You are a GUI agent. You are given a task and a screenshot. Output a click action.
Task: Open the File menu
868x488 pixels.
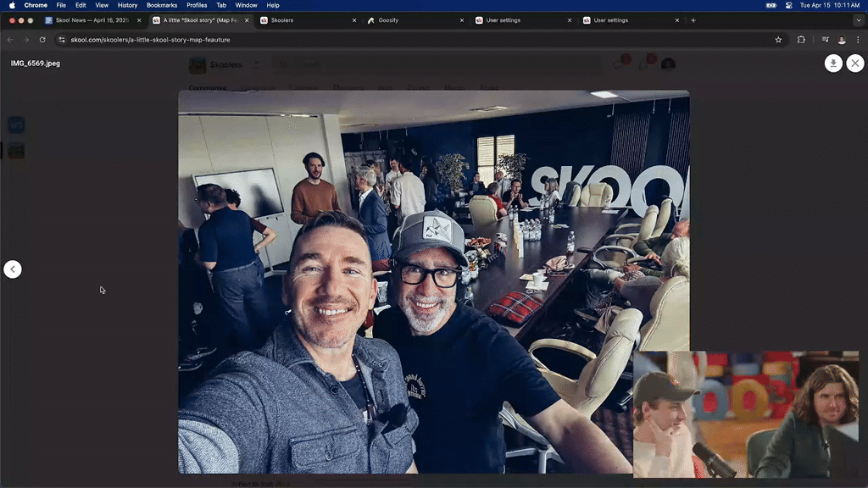click(61, 5)
